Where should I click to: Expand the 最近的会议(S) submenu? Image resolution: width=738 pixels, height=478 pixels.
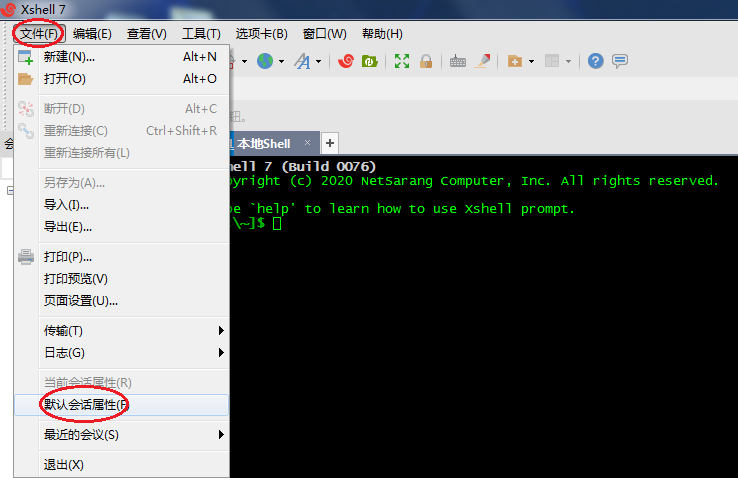pyautogui.click(x=122, y=435)
